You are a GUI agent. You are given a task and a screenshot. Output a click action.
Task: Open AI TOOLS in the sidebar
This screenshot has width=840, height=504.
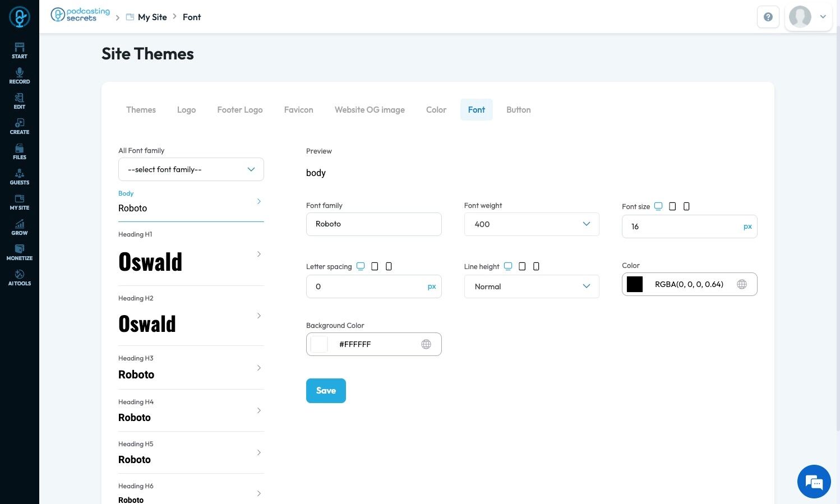click(20, 278)
